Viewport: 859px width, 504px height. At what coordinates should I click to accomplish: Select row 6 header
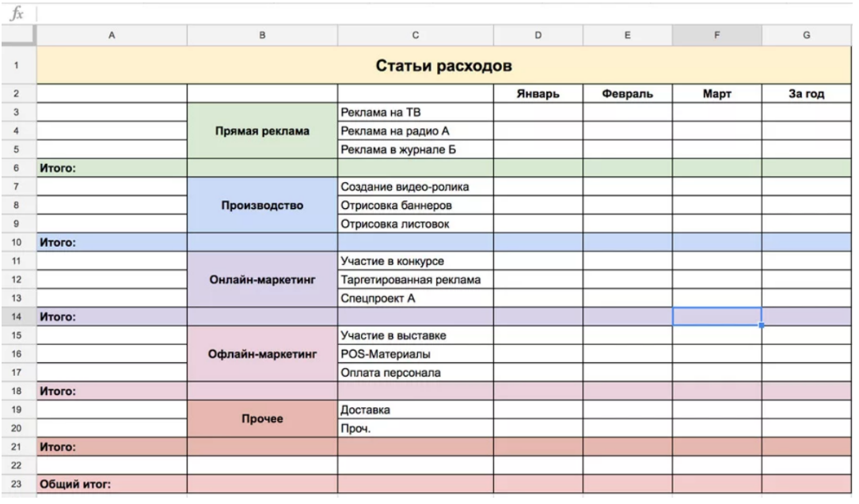coord(17,168)
